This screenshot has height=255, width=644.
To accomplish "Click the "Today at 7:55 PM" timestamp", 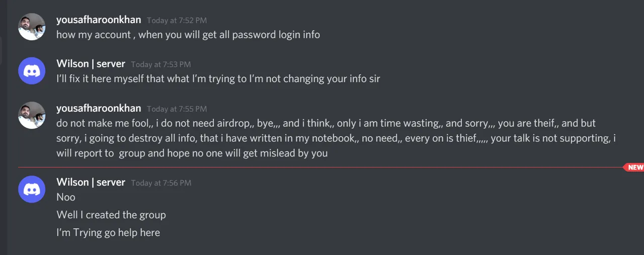I will click(x=177, y=109).
